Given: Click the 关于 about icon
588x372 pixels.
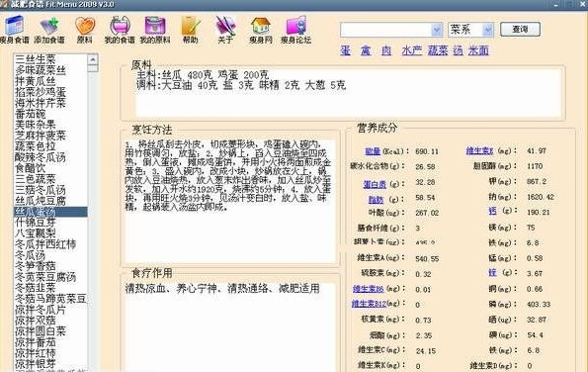Looking at the screenshot, I should (x=225, y=30).
